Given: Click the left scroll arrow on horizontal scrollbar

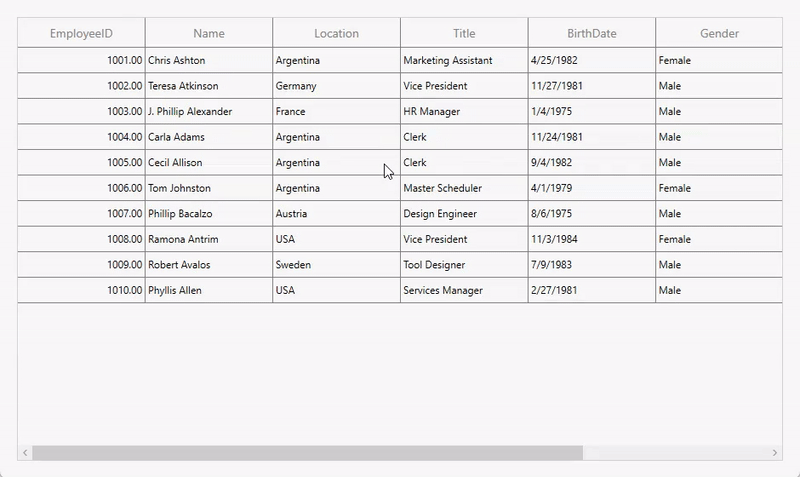Looking at the screenshot, I should click(x=25, y=453).
